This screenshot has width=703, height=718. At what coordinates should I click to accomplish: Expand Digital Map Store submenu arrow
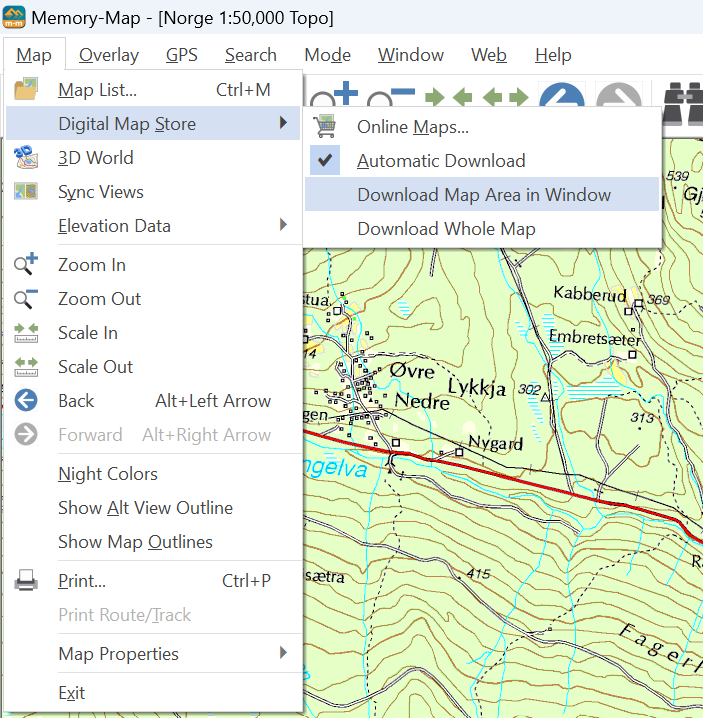point(283,123)
